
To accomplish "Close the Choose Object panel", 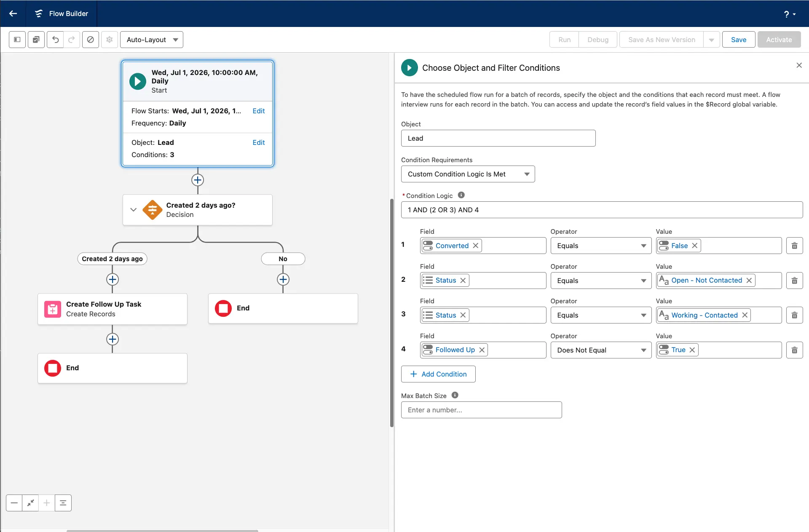I will click(x=799, y=65).
